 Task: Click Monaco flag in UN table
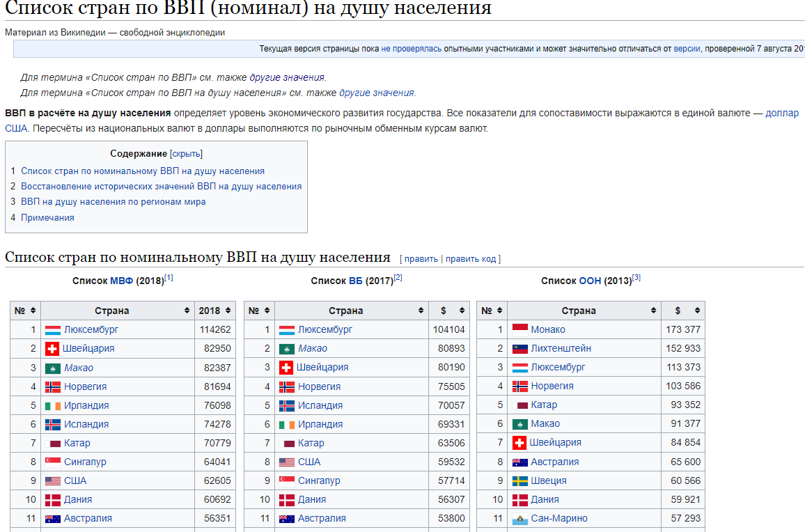[520, 329]
